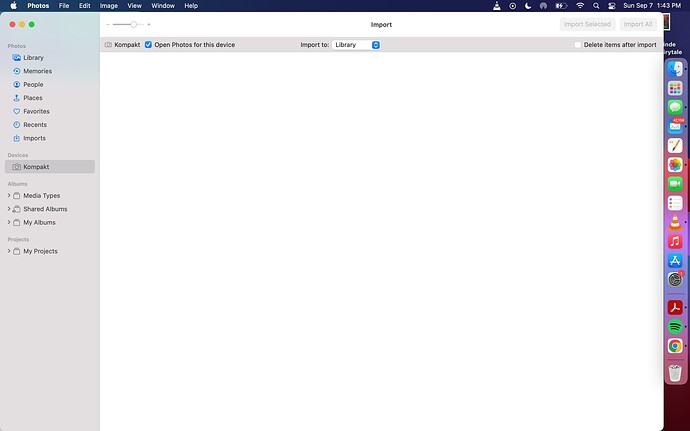Open Wi-Fi menu in menu bar
The image size is (690, 431).
tap(580, 6)
